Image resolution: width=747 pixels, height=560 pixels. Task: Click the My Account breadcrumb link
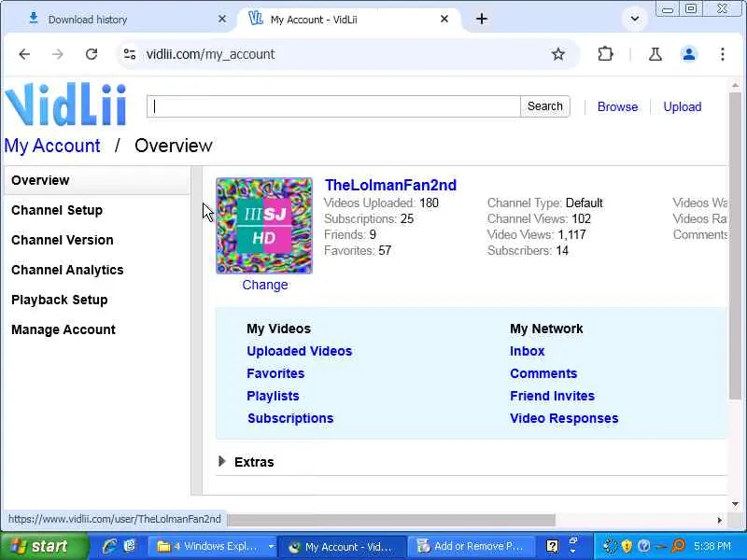tap(52, 146)
